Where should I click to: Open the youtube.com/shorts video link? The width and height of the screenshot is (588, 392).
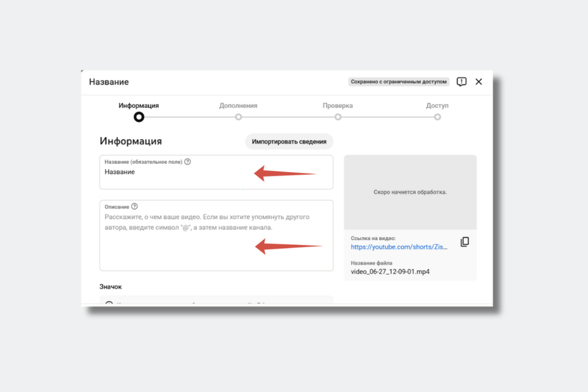(399, 247)
